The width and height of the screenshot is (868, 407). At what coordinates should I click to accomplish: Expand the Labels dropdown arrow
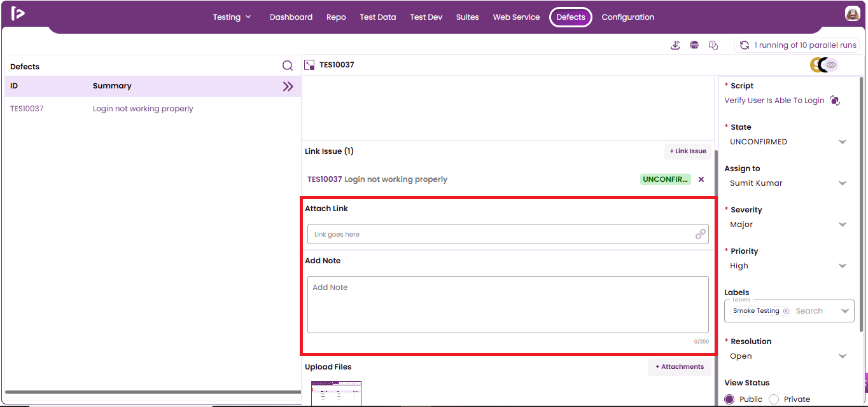coord(845,311)
